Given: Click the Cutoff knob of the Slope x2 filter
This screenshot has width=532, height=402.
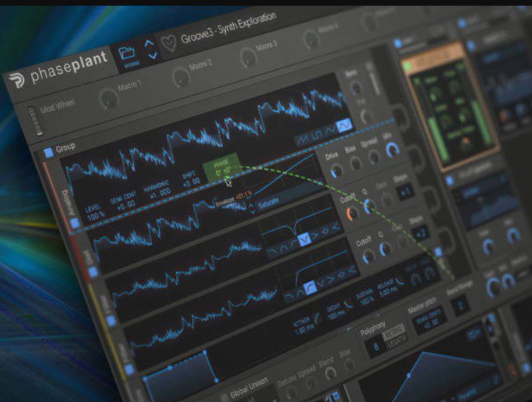Looking at the screenshot, I should point(368,256).
